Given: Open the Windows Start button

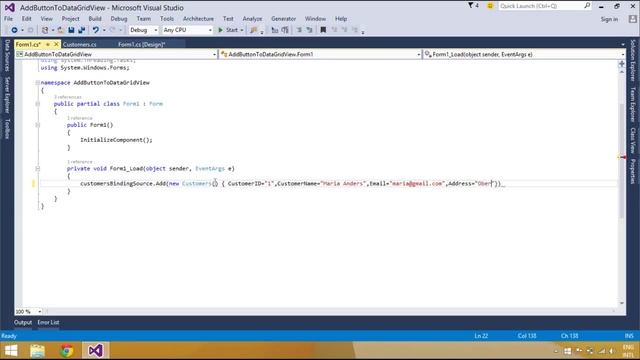Looking at the screenshot, I should tap(11, 351).
